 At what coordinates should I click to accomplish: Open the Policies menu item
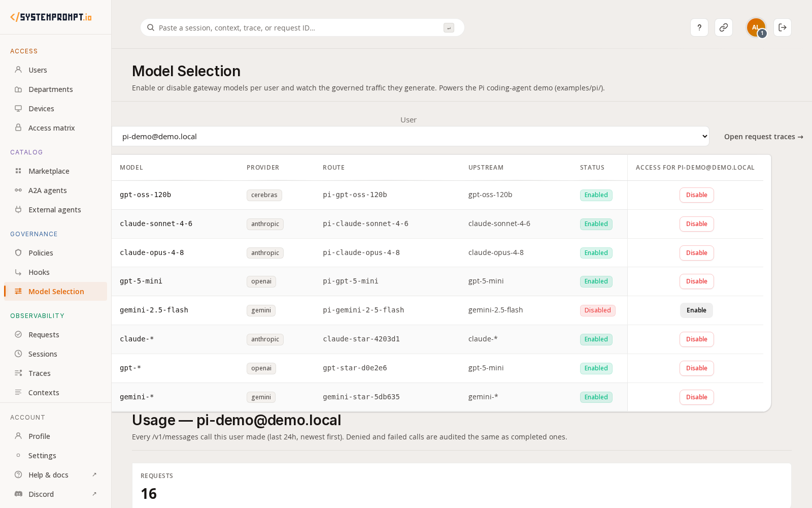click(x=55, y=252)
